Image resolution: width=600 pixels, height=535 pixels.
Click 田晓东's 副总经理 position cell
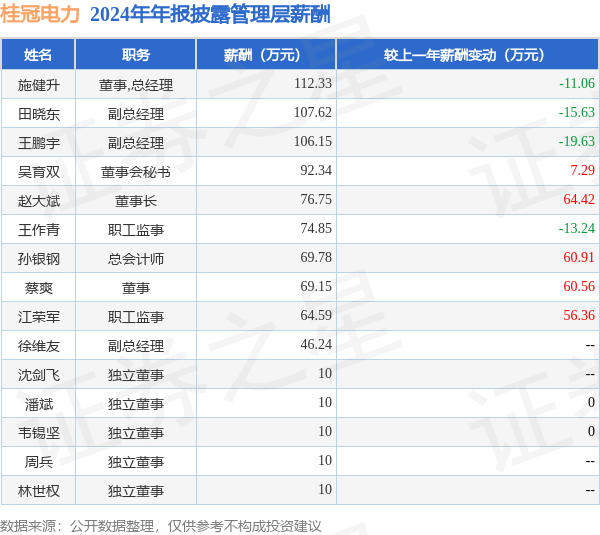(x=136, y=114)
